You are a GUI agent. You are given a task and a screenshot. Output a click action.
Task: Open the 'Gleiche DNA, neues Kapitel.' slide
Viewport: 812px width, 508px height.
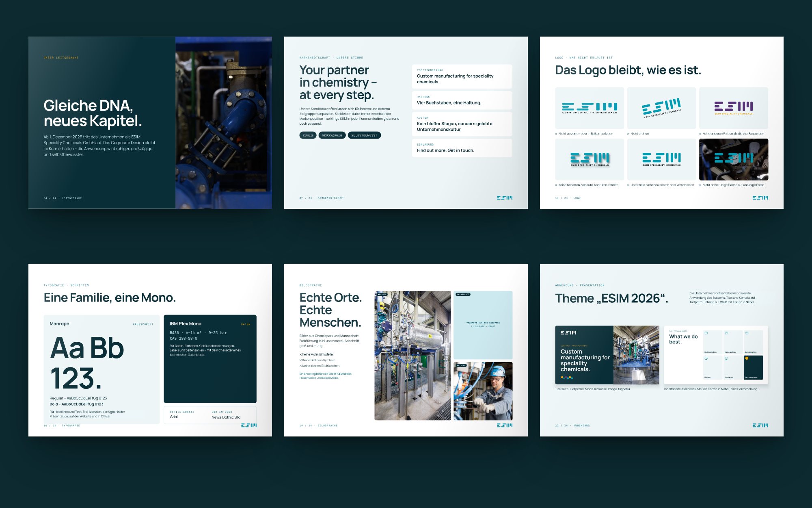[x=150, y=123]
